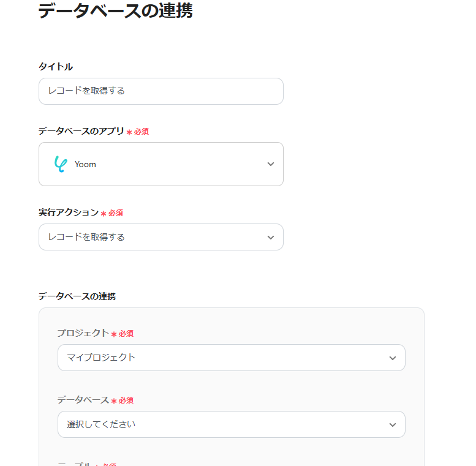The height and width of the screenshot is (466, 476).
Task: Select the Yoom app name text
Action: (x=85, y=164)
